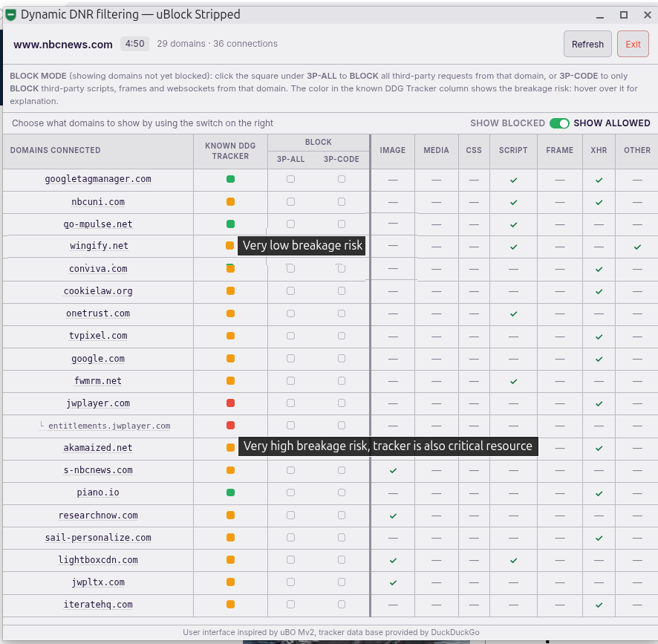Click the orange tracker square for sail-personalize.com
This screenshot has width=658, height=644.
coord(230,537)
